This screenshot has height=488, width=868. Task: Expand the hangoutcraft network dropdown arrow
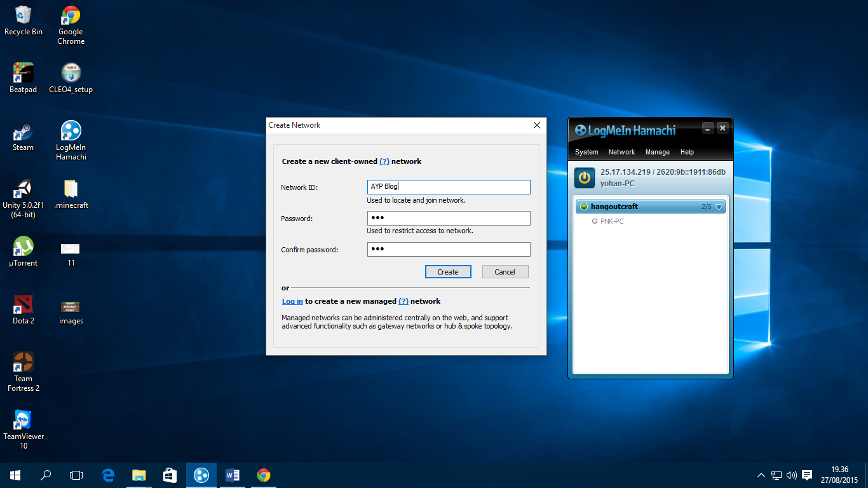[x=719, y=207]
